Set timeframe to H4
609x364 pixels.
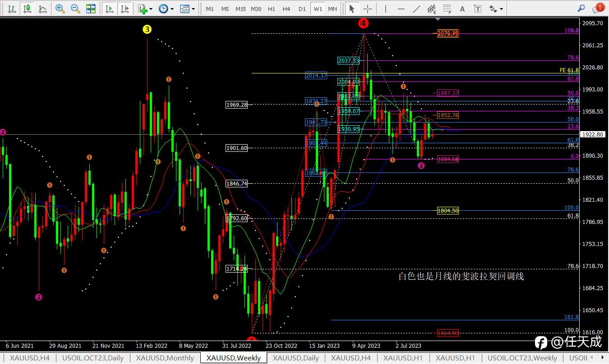click(286, 9)
